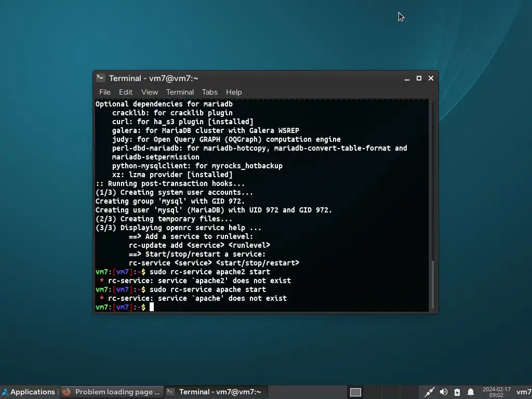The width and height of the screenshot is (532, 399).
Task: Click the battery power tray icon
Action: [x=457, y=392]
